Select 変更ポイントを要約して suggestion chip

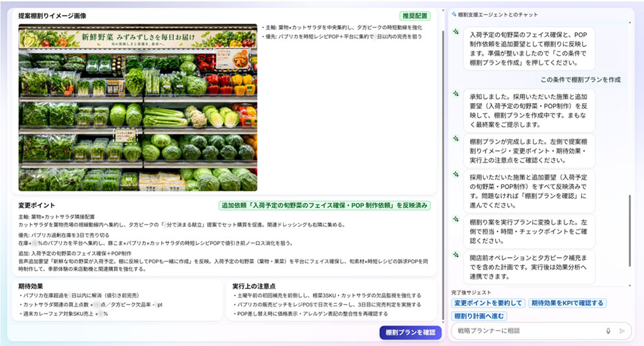tap(488, 303)
